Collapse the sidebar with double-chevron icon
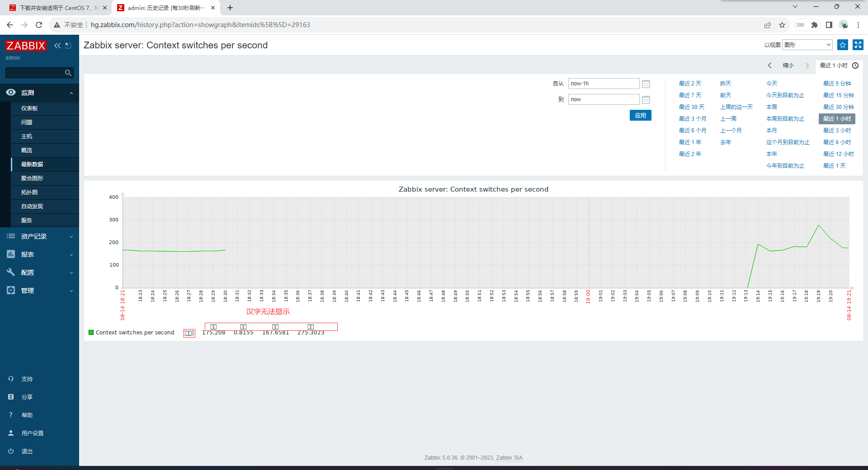Image resolution: width=868 pixels, height=470 pixels. [x=57, y=46]
